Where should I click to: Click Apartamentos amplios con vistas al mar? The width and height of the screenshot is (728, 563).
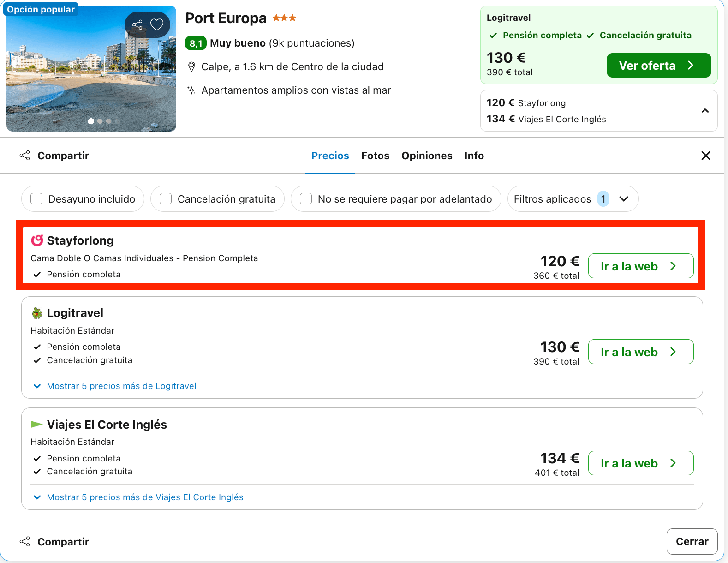(296, 90)
